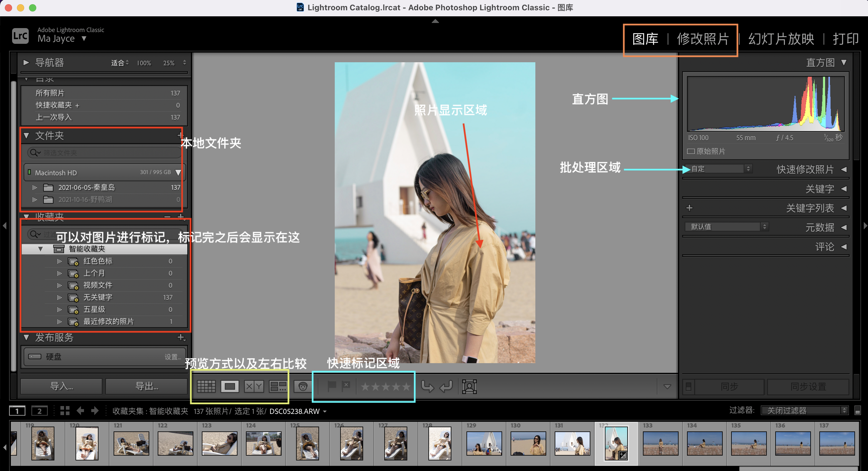Click 导出... button
Screen dimensions: 868x471
click(147, 386)
